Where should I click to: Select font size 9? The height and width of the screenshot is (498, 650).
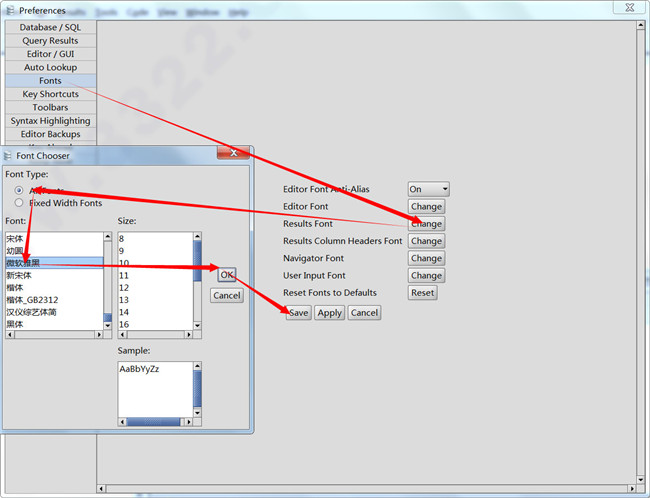tap(155, 251)
